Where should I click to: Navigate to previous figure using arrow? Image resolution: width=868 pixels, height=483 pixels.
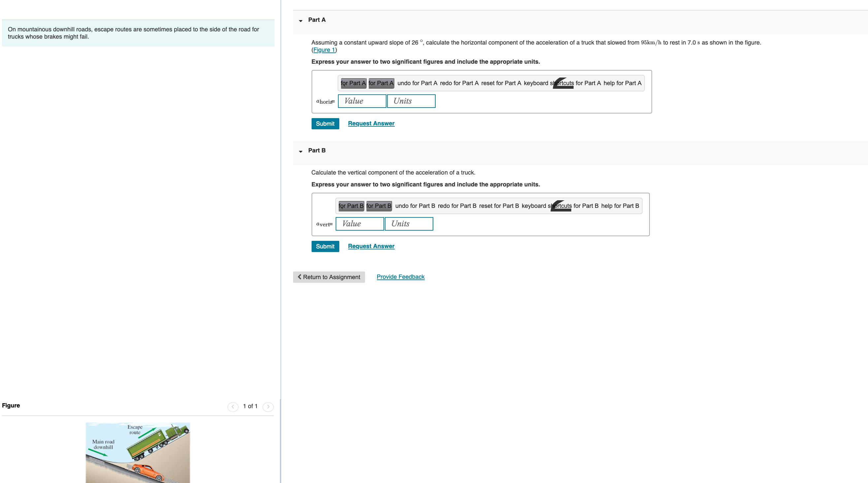coord(233,406)
